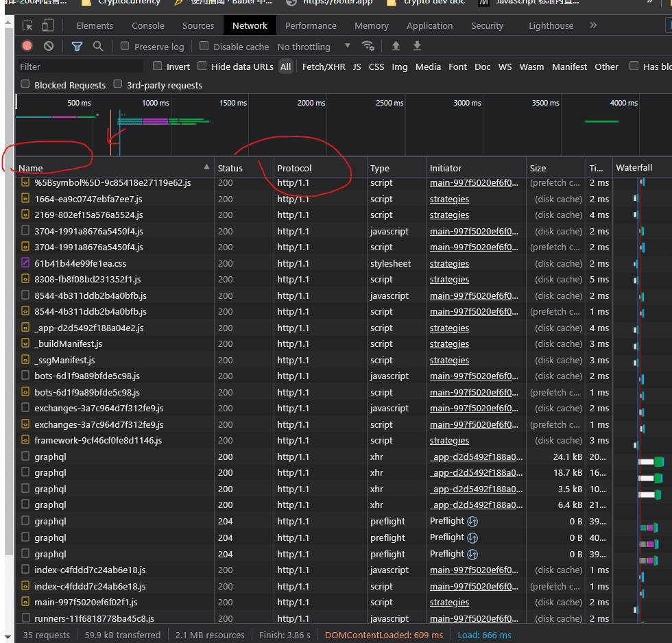The width and height of the screenshot is (672, 643).
Task: Open network conditions wifi icon
Action: pos(368,46)
